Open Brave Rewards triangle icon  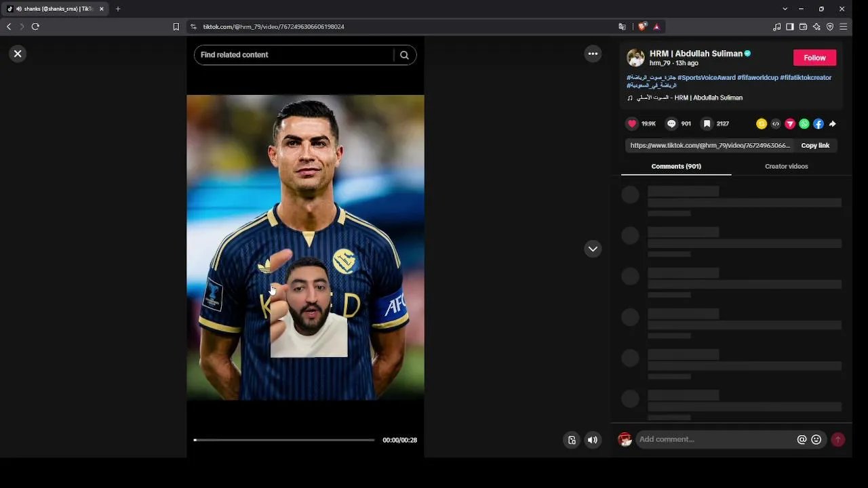click(x=656, y=26)
